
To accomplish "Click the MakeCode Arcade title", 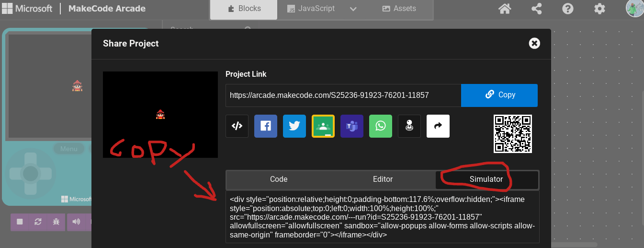I will [x=107, y=9].
